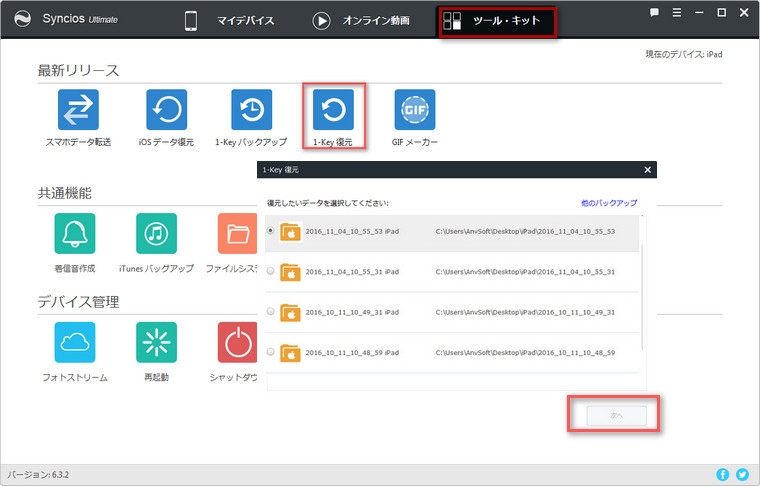The height and width of the screenshot is (486, 760).
Task: Click the バージョン: 6.3.2 status text
Action: 38,475
